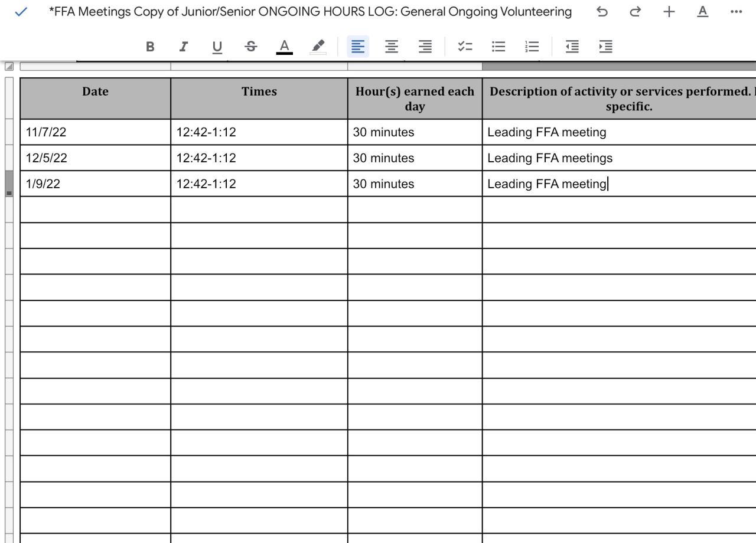
Task: Click the 12:42-1:12 time in 12/5/22 row
Action: pyautogui.click(x=206, y=158)
